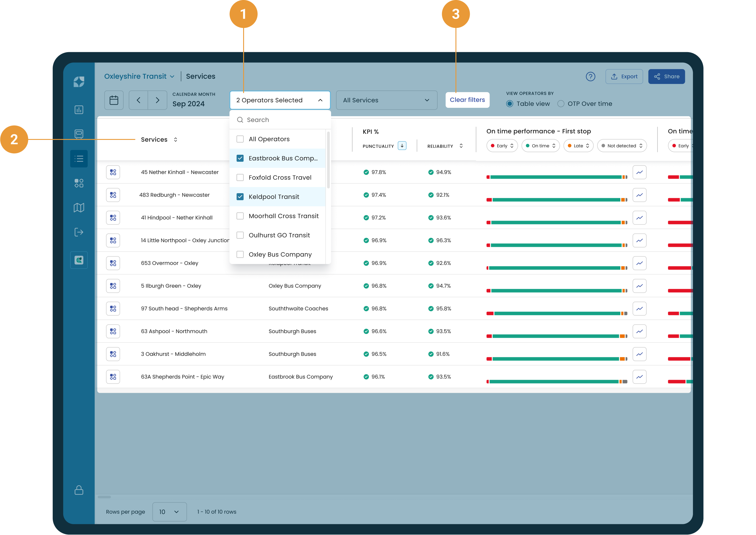
Task: Click first stop performance bar for 45 Nether Kinhall
Action: click(x=557, y=177)
